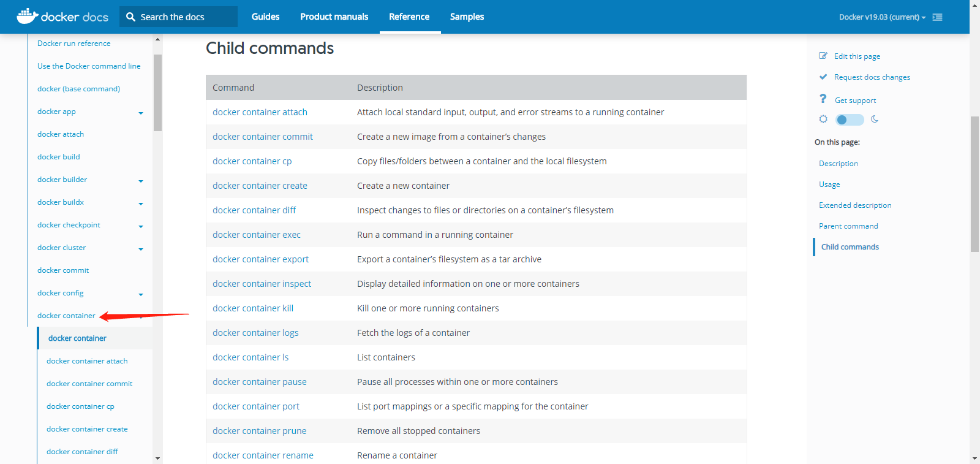This screenshot has height=464, width=980.
Task: Select docker container commit in sidebar
Action: (x=89, y=384)
